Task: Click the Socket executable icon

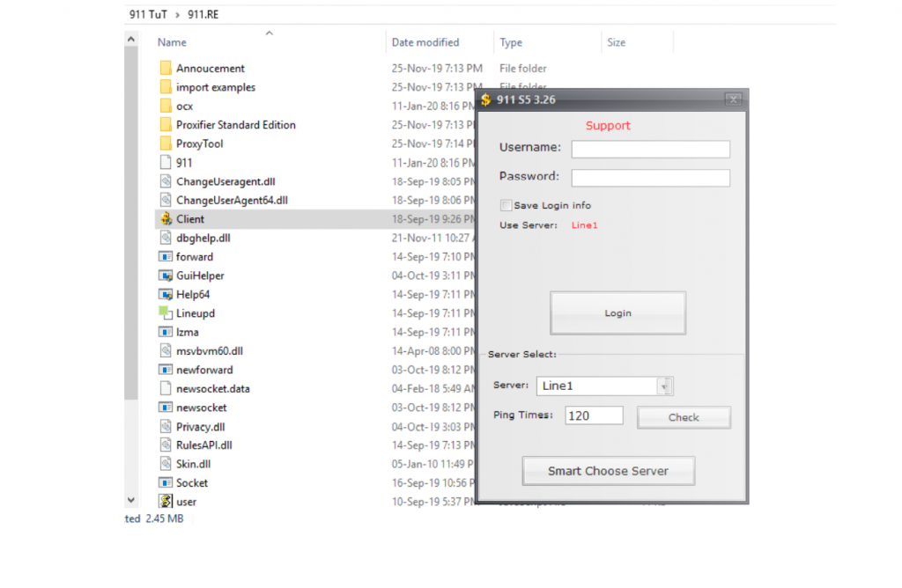Action: tap(166, 483)
